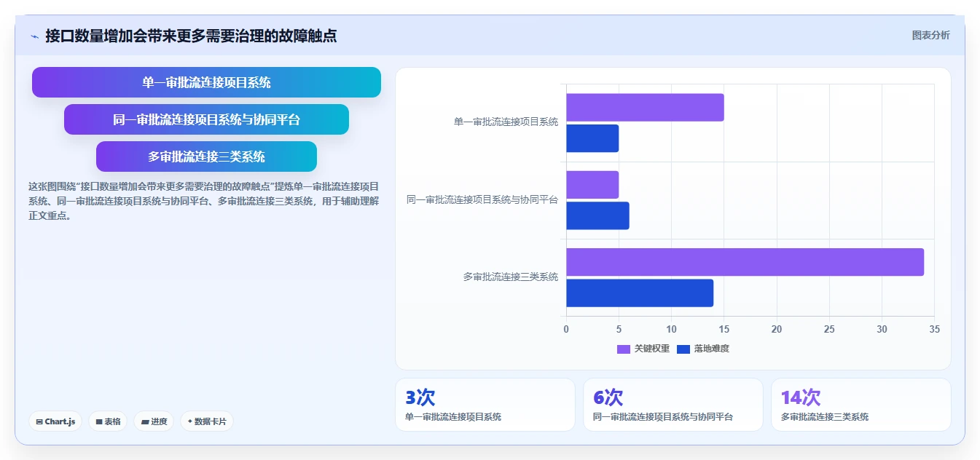Click the lightning icon beside the title
Image resolution: width=980 pixels, height=460 pixels.
pyautogui.click(x=34, y=36)
